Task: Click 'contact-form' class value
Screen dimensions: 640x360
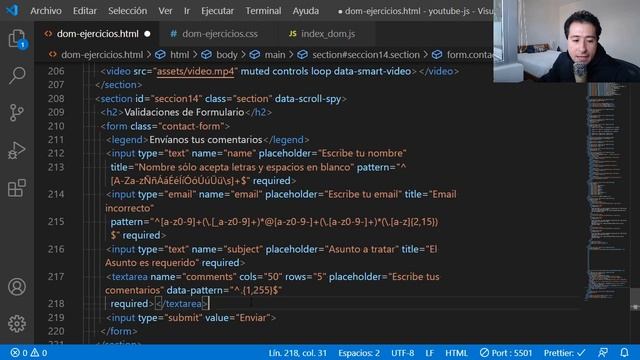Action: pos(191,126)
